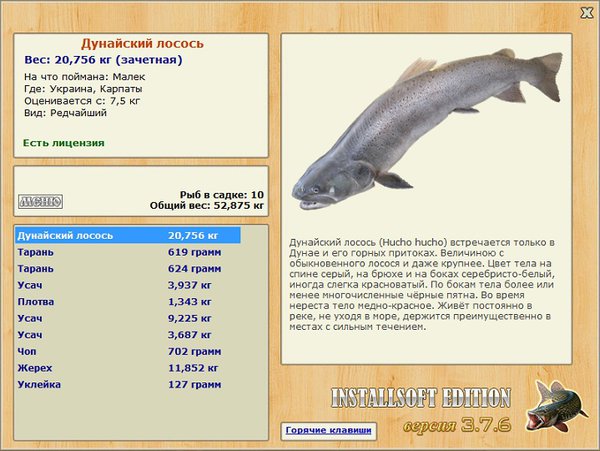600x451 pixels.
Task: Click the Где: Украина, Карпаты line
Action: pyautogui.click(x=83, y=89)
